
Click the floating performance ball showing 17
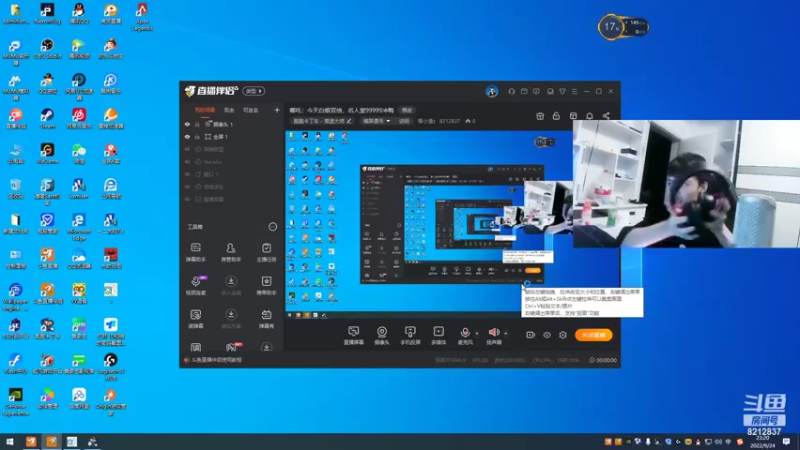tap(611, 27)
